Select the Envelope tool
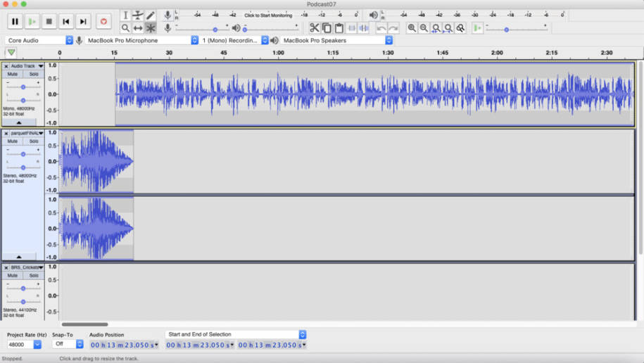Screen dimensions: 644x363 click(138, 15)
